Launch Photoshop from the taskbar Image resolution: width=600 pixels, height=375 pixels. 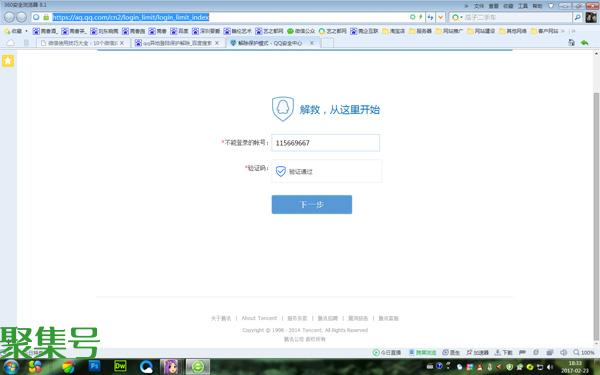94,366
